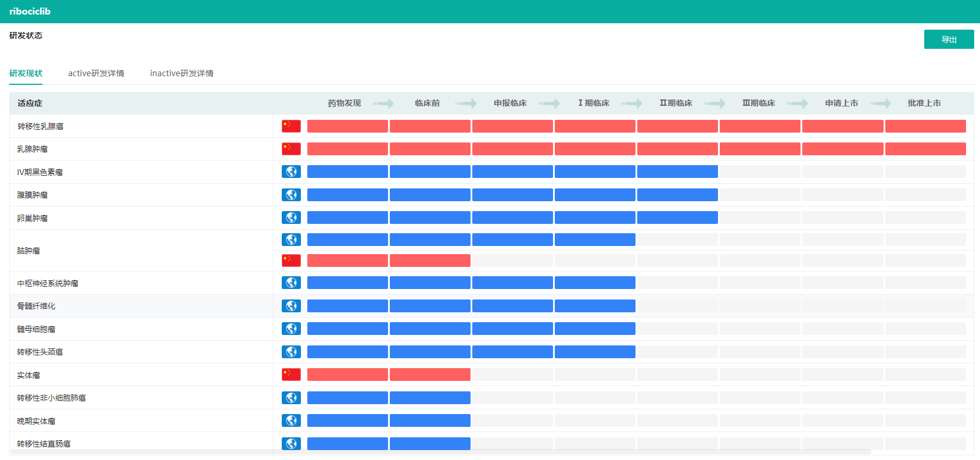This screenshot has width=980, height=460.
Task: Click globe icon for 转移性非小细胞肺癌
Action: coord(291,398)
